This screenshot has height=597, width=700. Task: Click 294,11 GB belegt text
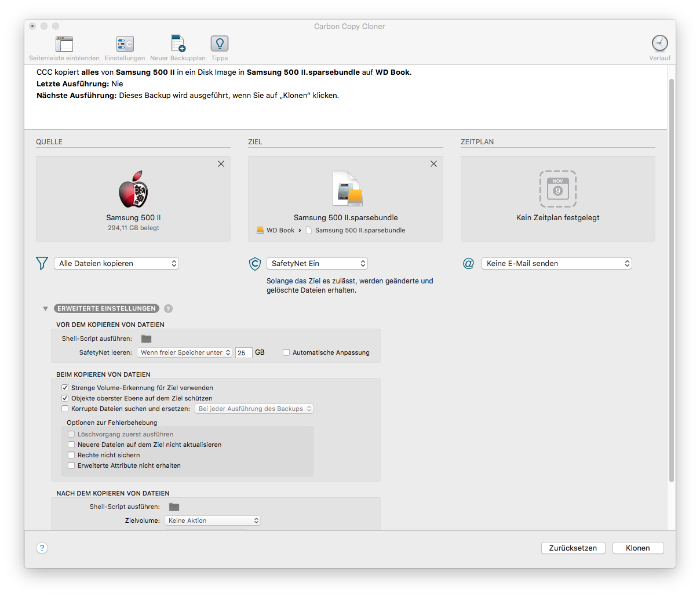coord(133,228)
